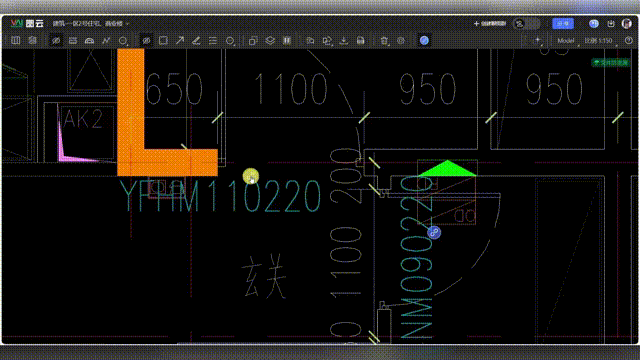Image resolution: width=640 pixels, height=360 pixels.
Task: Select the protractor angle measurement tool
Action: click(89, 40)
